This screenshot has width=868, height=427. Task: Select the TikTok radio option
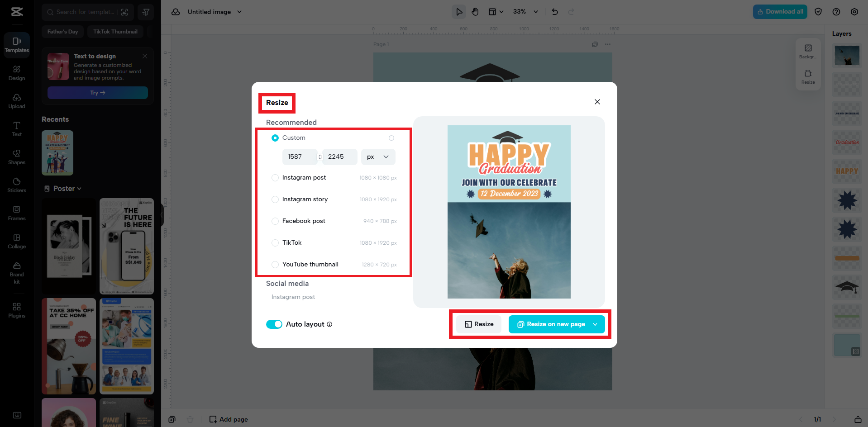pyautogui.click(x=275, y=243)
